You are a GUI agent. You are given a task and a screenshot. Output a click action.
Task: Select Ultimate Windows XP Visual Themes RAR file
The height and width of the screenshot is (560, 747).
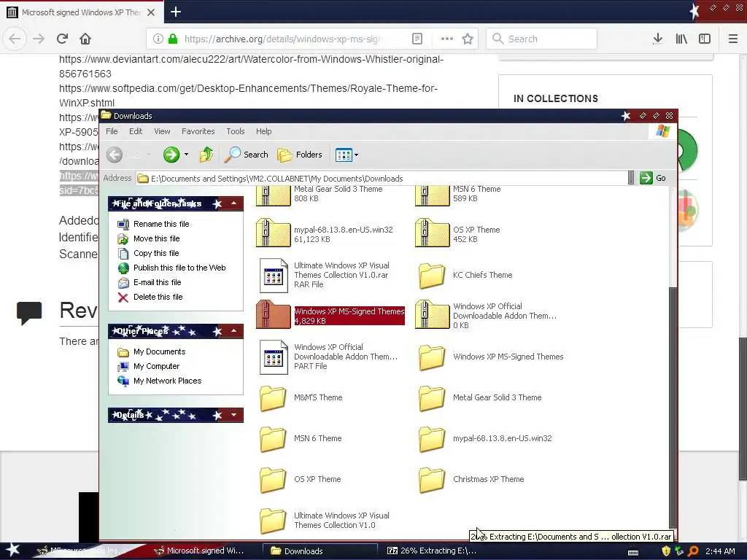[325, 275]
